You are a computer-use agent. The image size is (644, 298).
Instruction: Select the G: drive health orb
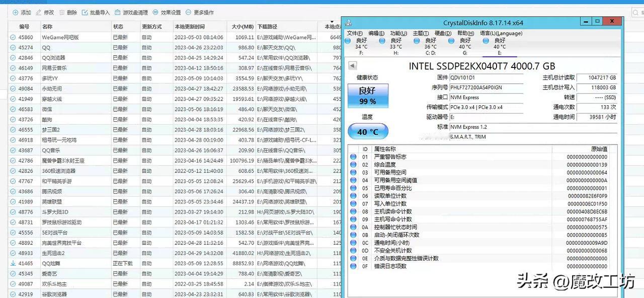coord(452,41)
